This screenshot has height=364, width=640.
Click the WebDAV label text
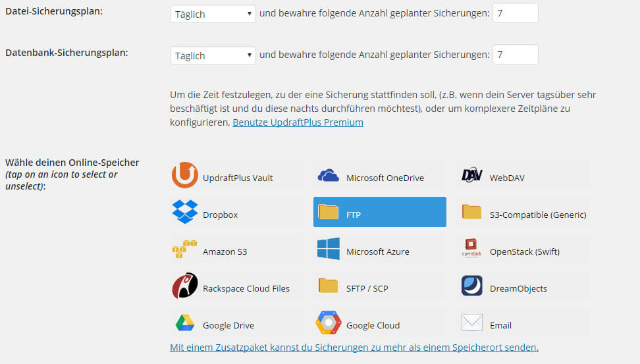[x=508, y=178]
